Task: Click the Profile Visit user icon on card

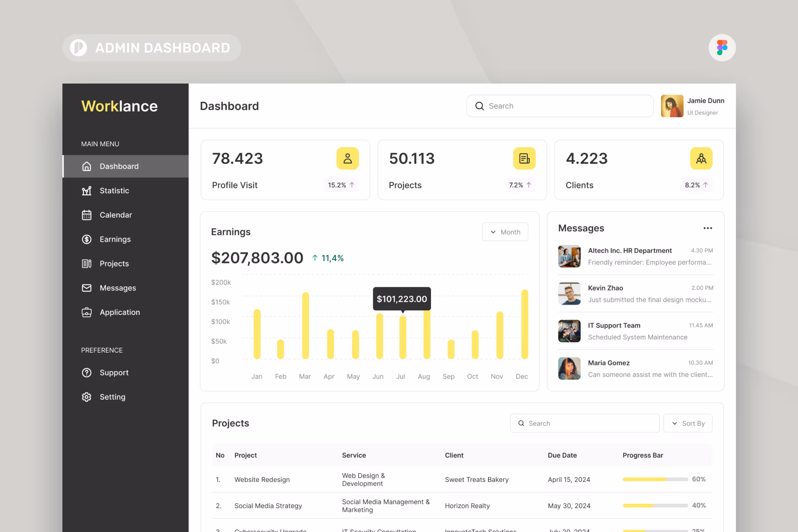Action: tap(348, 158)
